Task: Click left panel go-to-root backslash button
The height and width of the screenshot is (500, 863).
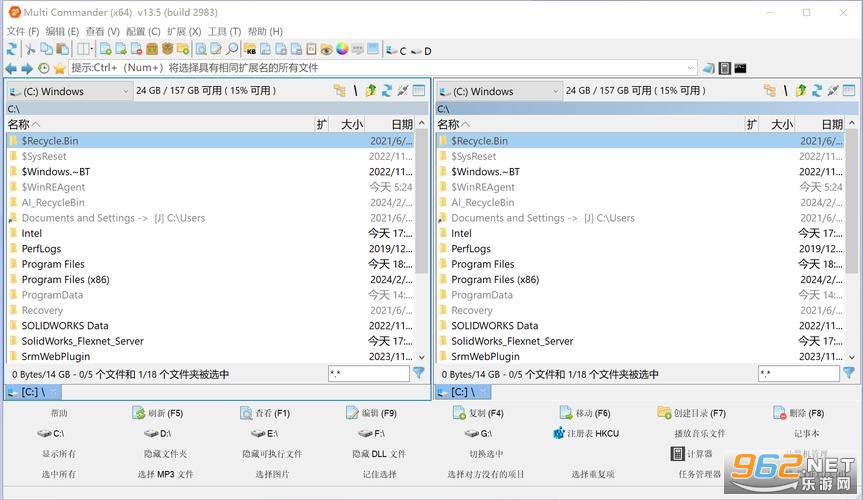Action: click(355, 90)
